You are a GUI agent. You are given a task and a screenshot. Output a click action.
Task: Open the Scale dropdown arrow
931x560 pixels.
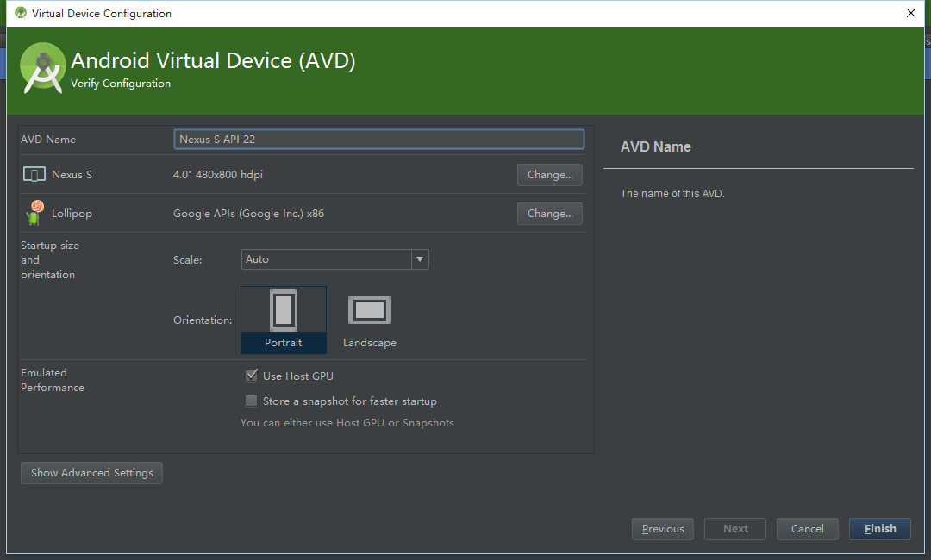click(x=420, y=259)
